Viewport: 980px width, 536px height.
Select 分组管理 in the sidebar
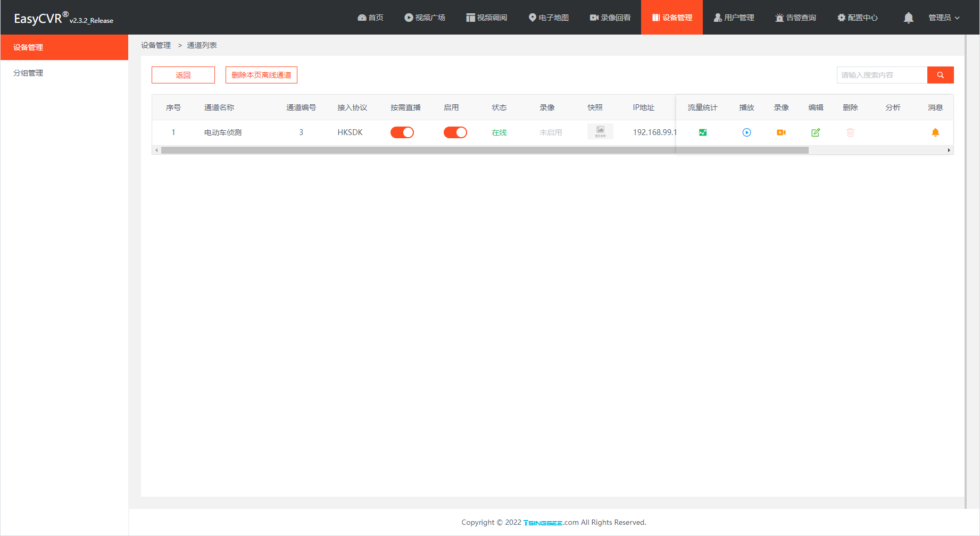coord(28,73)
